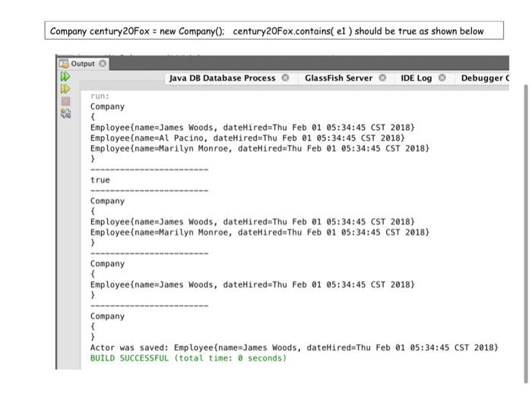The image size is (532, 397).
Task: Click the red Stop button icon
Action: pos(65,101)
